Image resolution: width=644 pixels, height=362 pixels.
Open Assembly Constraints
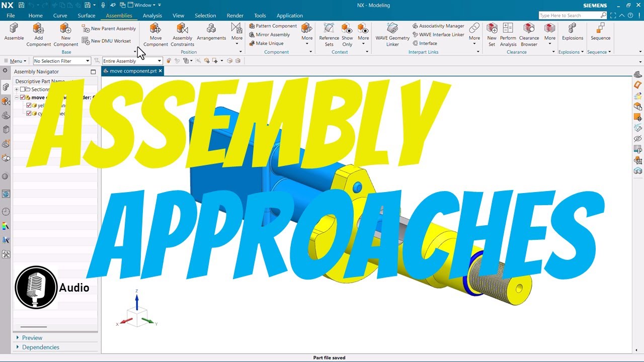coord(182,35)
